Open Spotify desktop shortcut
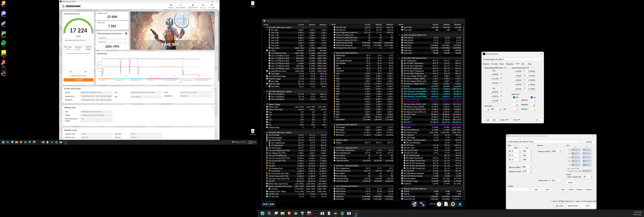The image size is (644, 217). click(x=4, y=43)
